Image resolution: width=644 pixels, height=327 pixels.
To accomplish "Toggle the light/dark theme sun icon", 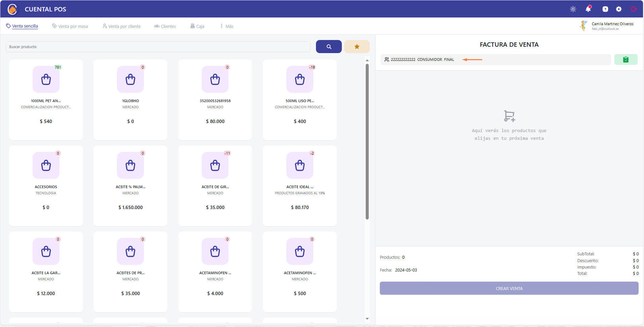I will tap(573, 9).
